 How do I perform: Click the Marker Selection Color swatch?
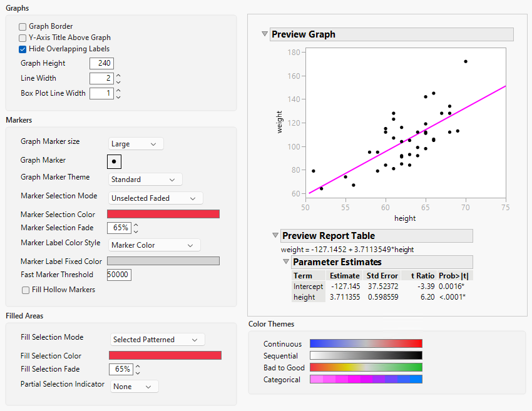click(163, 213)
